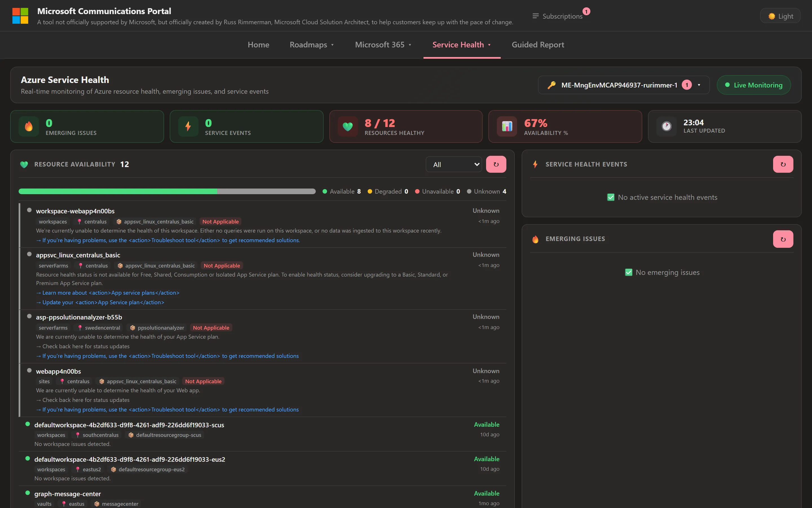Click the heart icon beside Resource Availability heading
Image resolution: width=812 pixels, height=508 pixels.
coord(24,165)
